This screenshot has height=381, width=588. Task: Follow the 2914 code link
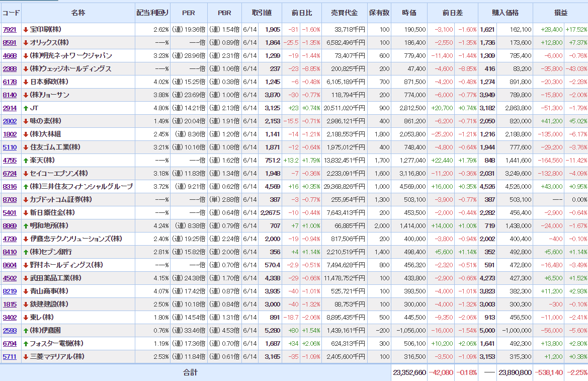tap(10, 108)
